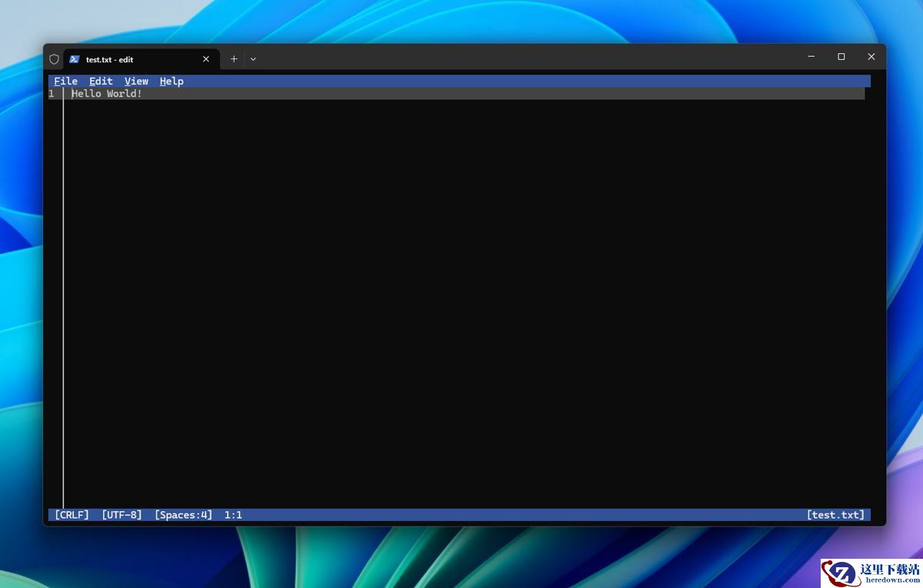Change the UTF-8 encoding setting

[x=122, y=515]
